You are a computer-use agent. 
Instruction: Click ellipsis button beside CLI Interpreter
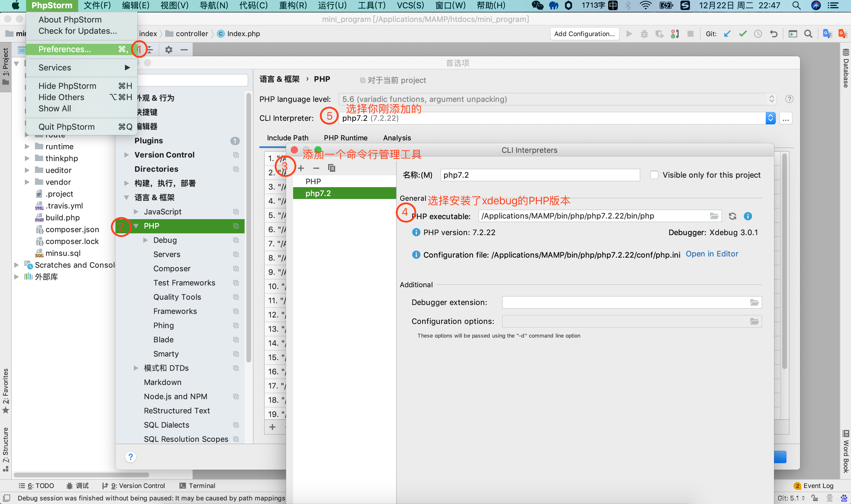pos(786,118)
